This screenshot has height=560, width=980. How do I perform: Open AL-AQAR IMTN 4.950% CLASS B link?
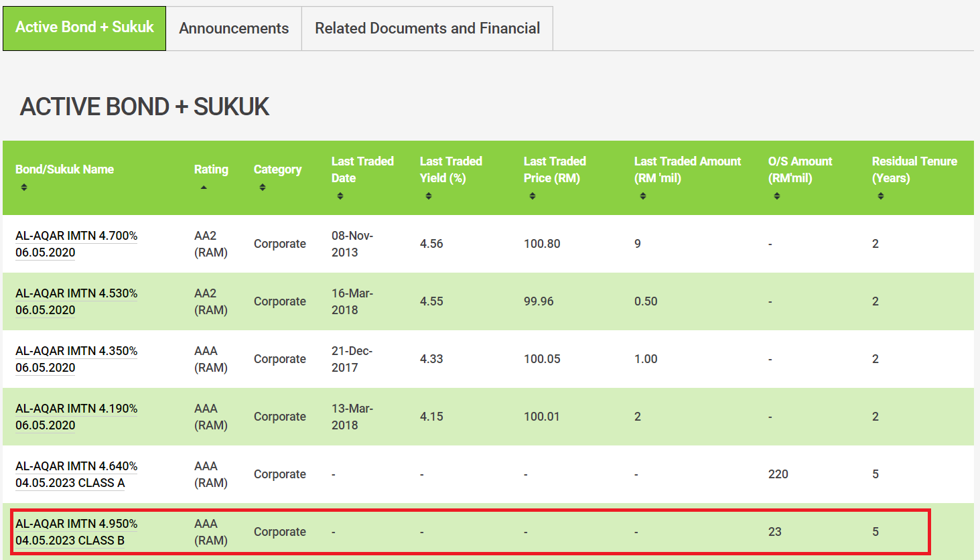pos(76,532)
